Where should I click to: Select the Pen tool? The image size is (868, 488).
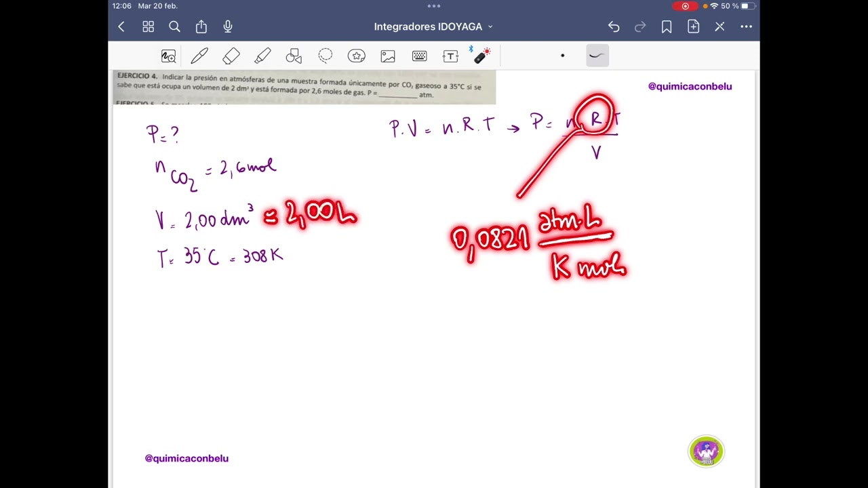point(199,56)
